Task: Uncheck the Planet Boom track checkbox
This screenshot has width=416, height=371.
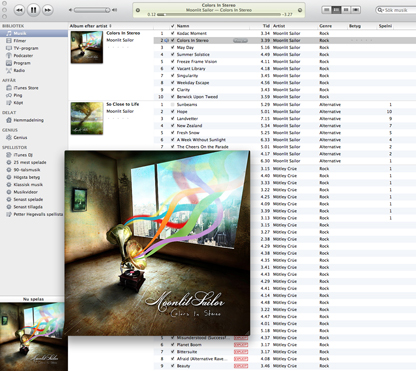Action: pyautogui.click(x=172, y=345)
